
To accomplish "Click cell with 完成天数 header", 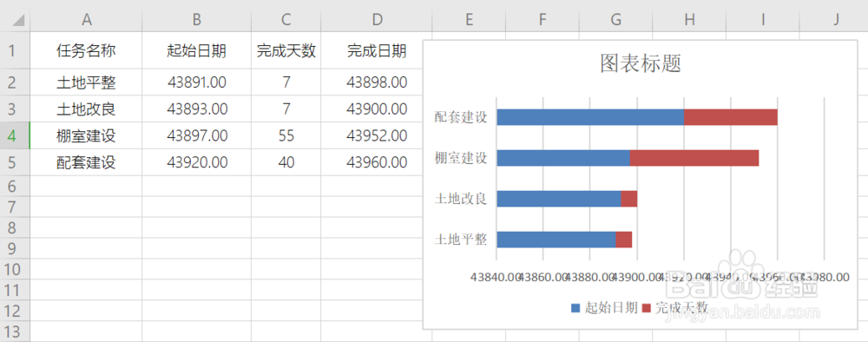I will tap(286, 50).
